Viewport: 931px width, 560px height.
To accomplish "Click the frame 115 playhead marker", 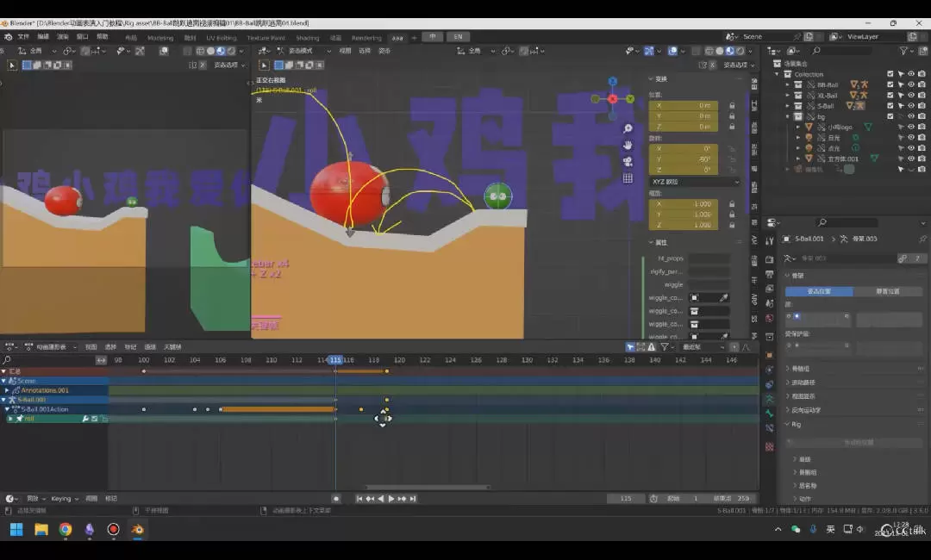I will [x=335, y=360].
